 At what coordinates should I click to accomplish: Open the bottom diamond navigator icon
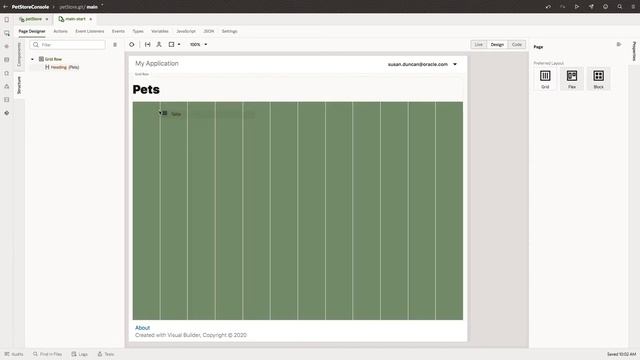coord(7,113)
